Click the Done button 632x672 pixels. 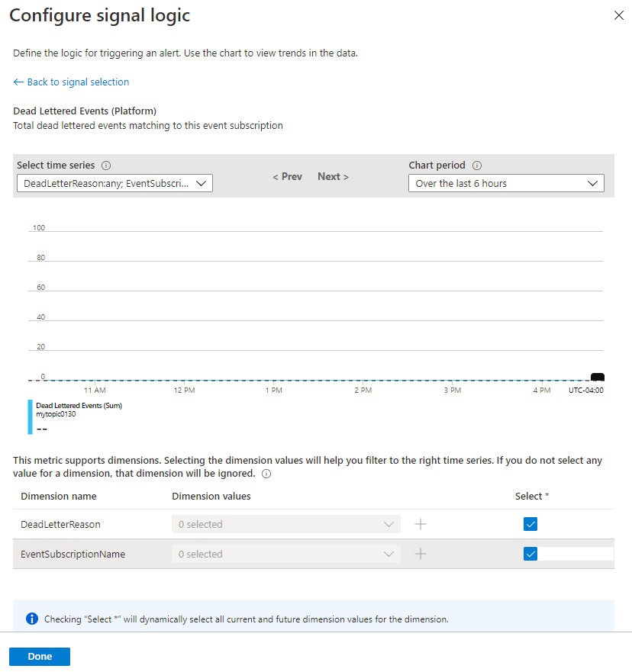coord(39,656)
